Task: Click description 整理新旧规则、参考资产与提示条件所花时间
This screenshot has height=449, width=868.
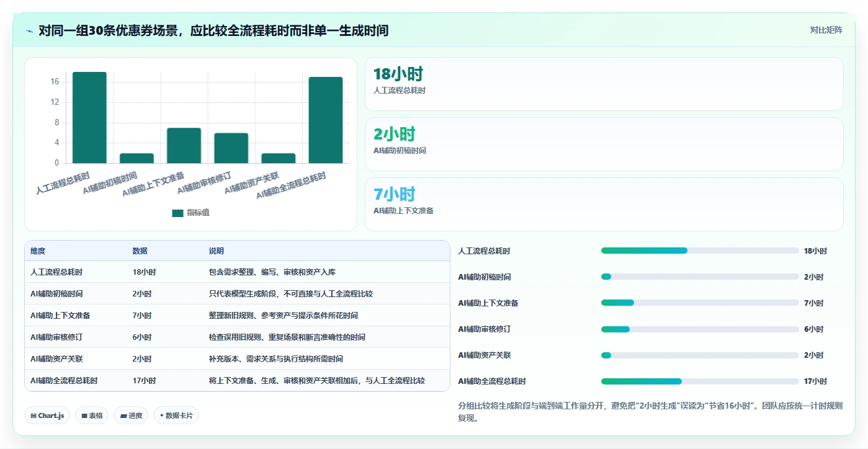Action: [284, 316]
